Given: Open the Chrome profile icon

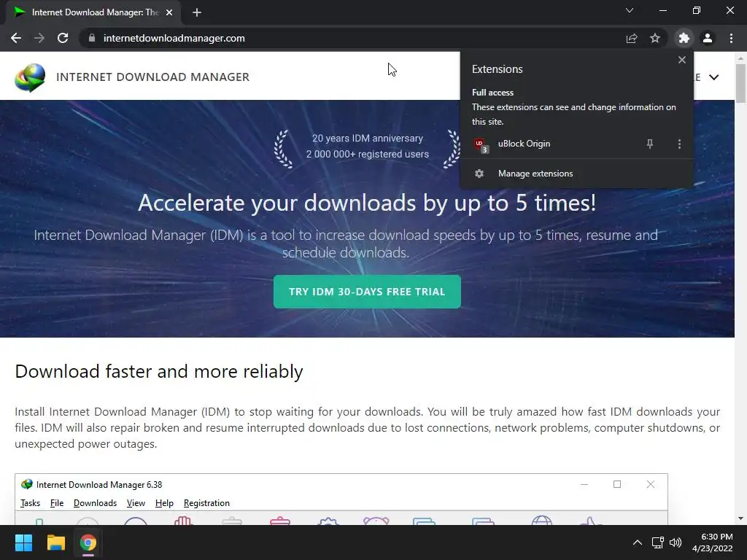Looking at the screenshot, I should click(x=708, y=38).
